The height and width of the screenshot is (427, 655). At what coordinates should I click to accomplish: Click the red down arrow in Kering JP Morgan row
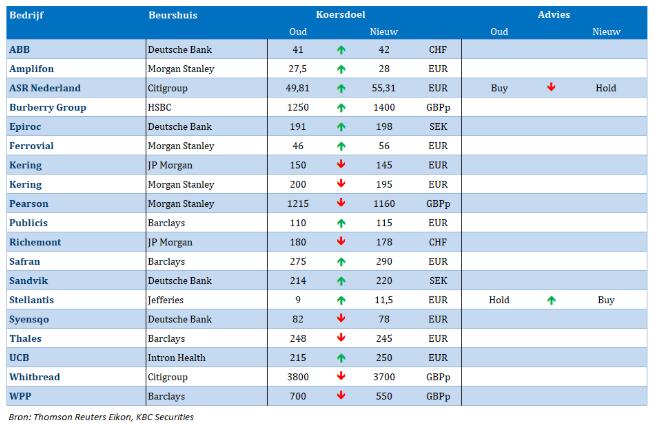[x=341, y=164]
